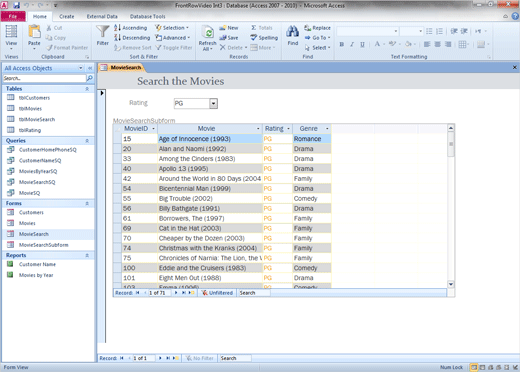520x372 pixels.
Task: Sort records Ascending
Action: (130, 28)
